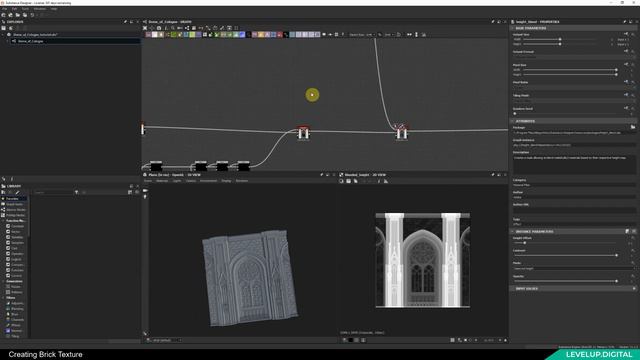Viewport: 640px width, 360px height.
Task: Open the Lights menu in 3D view
Action: (177, 181)
